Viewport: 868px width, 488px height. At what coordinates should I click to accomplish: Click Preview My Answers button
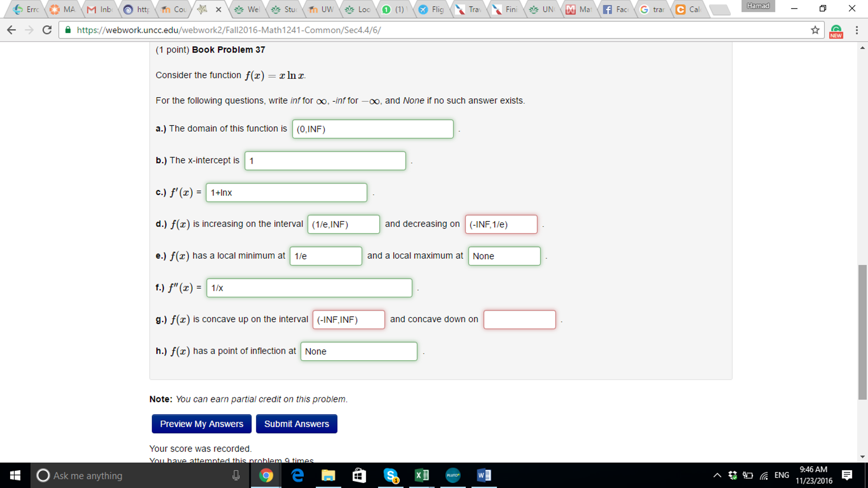click(202, 423)
